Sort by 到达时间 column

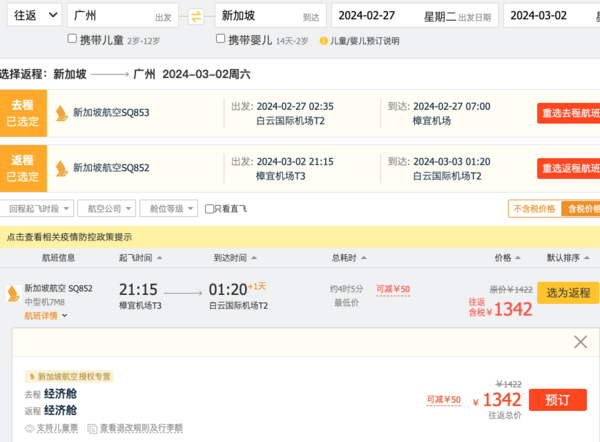[x=235, y=258]
